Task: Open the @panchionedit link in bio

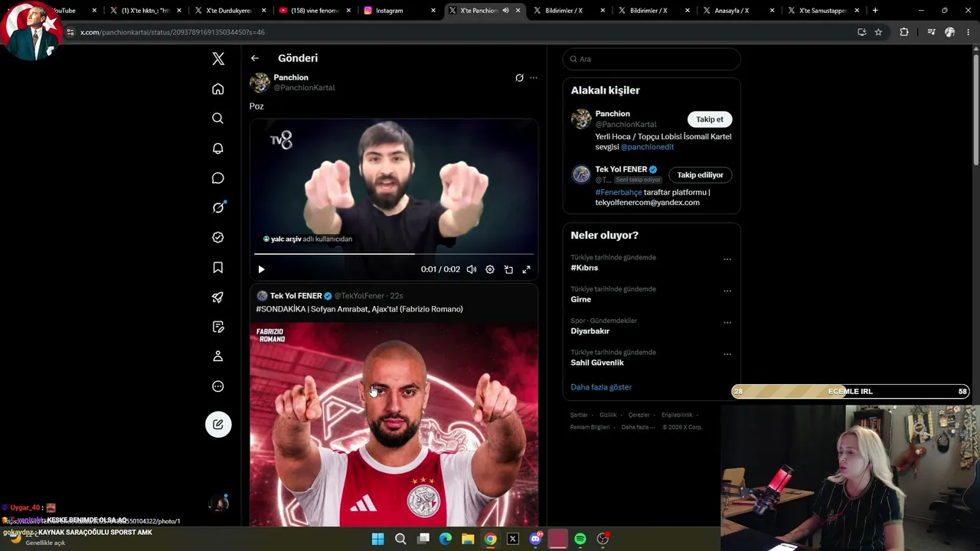Action: point(647,147)
